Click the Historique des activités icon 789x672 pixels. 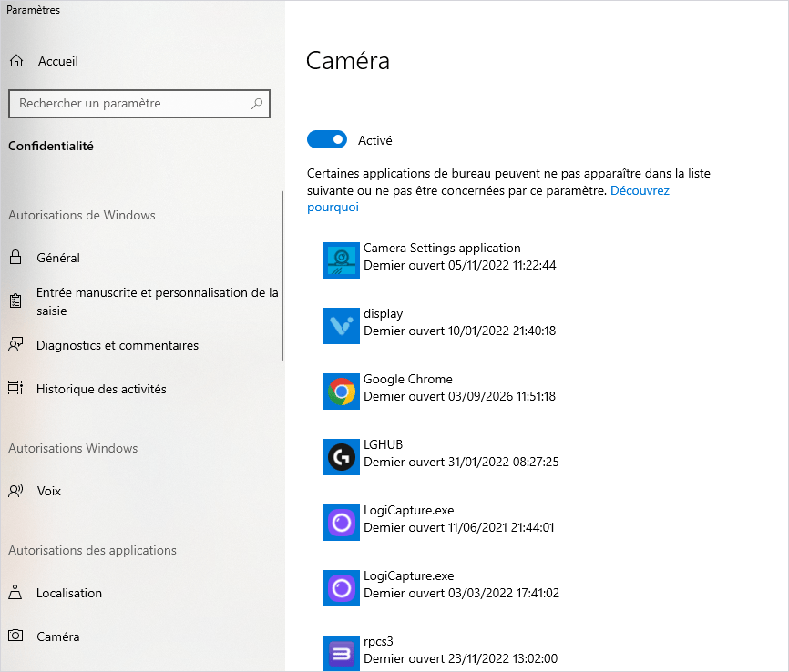coord(15,388)
